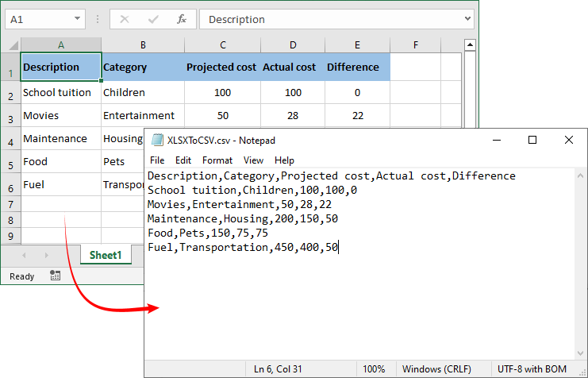Click the Cancel X icon in formula bar
This screenshot has height=378, width=588.
[x=125, y=19]
